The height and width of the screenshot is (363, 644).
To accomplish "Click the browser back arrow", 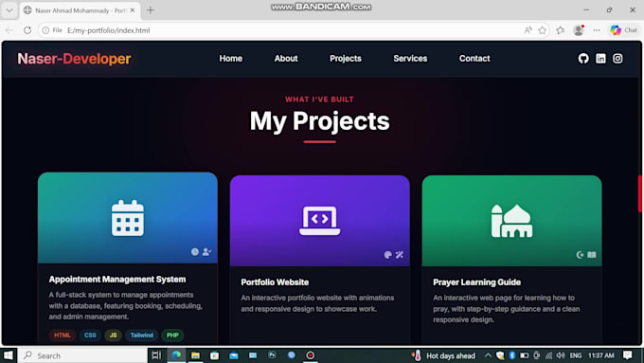I will pyautogui.click(x=9, y=30).
